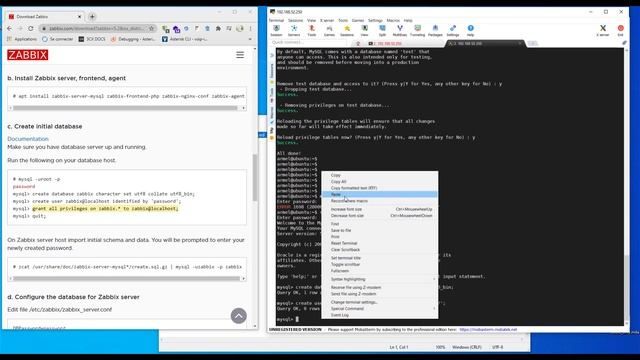640x360 pixels.
Task: Open a new browser tab
Action: click(x=92, y=17)
